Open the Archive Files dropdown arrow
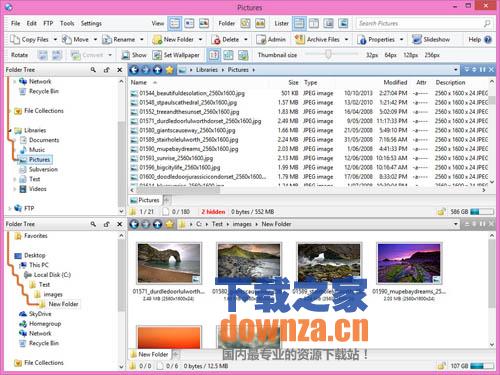500x375 pixels. click(x=346, y=40)
